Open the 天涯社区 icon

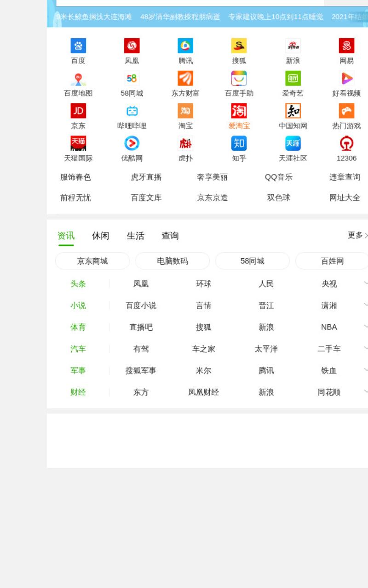click(x=293, y=143)
